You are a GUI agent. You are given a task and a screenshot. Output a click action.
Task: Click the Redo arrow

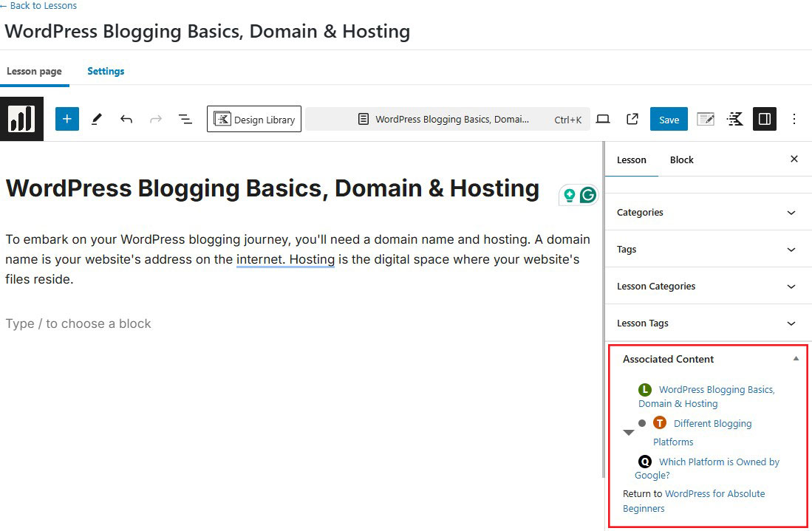[x=155, y=119]
